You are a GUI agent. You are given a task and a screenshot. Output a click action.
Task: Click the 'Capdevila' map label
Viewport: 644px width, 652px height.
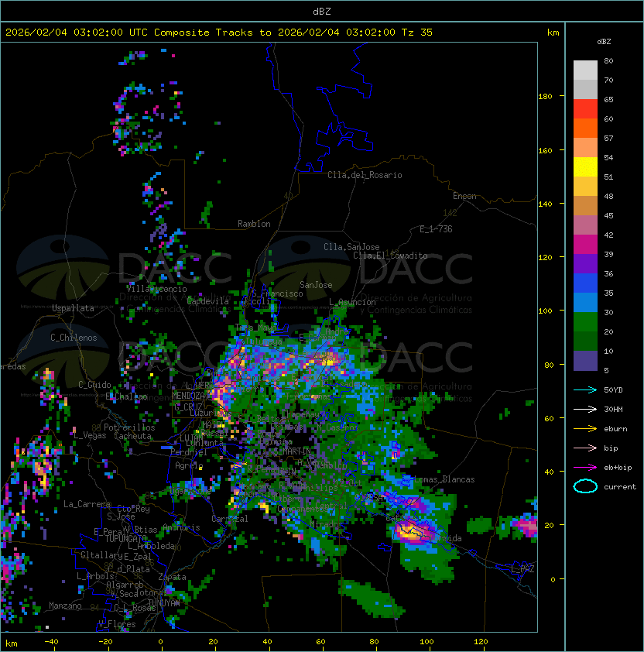click(x=208, y=301)
